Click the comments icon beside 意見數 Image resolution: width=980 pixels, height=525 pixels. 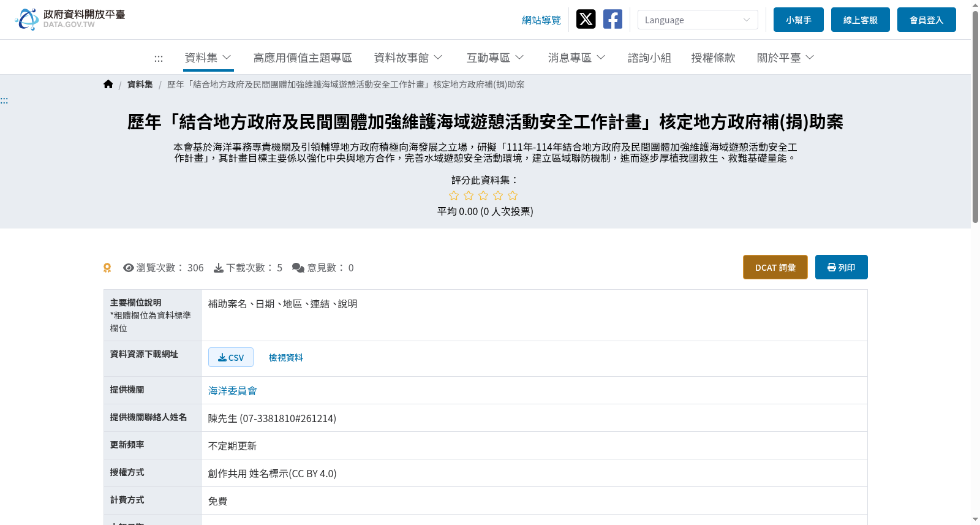click(x=298, y=268)
